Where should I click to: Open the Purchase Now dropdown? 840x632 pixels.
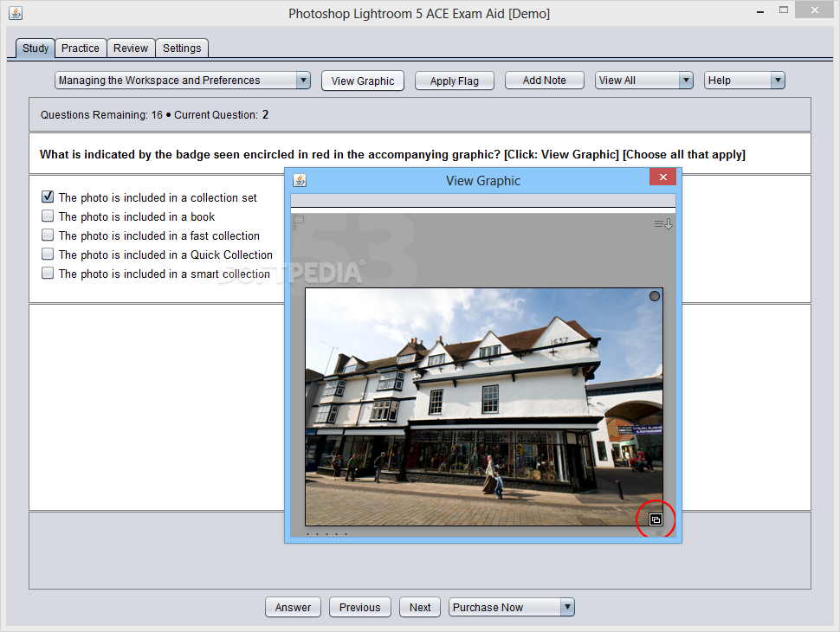pos(512,608)
